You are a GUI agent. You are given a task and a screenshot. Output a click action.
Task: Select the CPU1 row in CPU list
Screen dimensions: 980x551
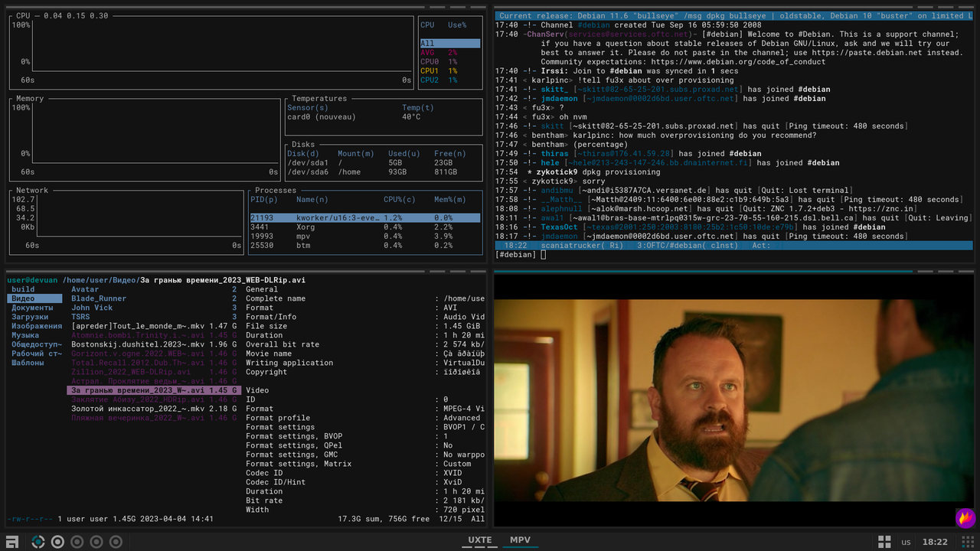click(x=450, y=71)
